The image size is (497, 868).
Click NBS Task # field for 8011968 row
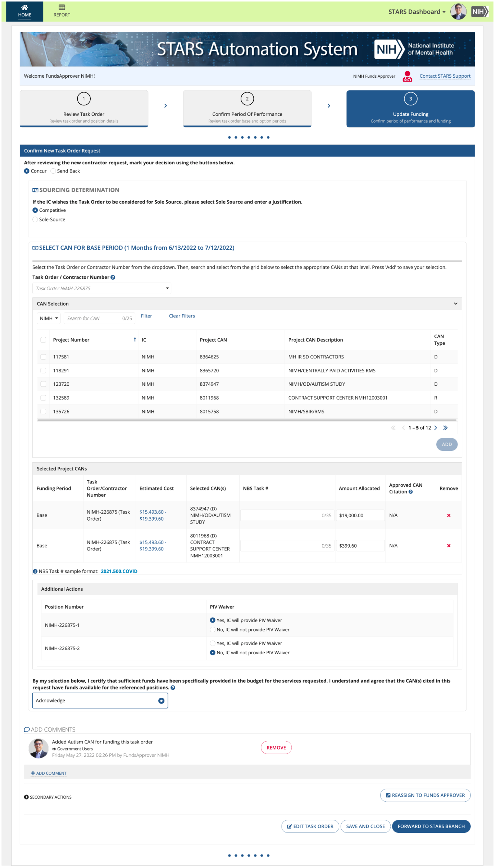(x=287, y=546)
